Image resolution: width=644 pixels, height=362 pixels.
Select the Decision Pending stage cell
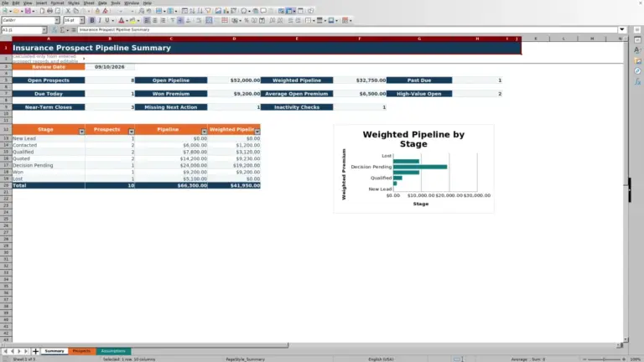click(x=49, y=165)
